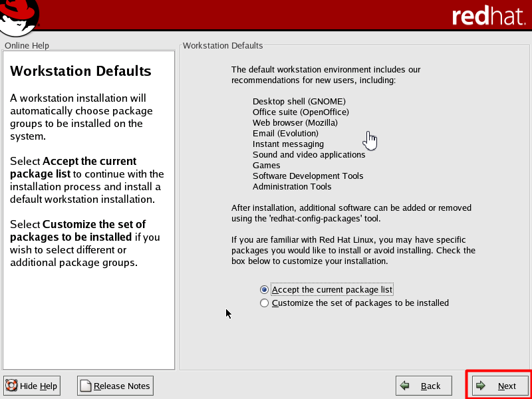Click the 'Web browser (Mozilla)' line
This screenshot has height=399, width=532.
[295, 122]
